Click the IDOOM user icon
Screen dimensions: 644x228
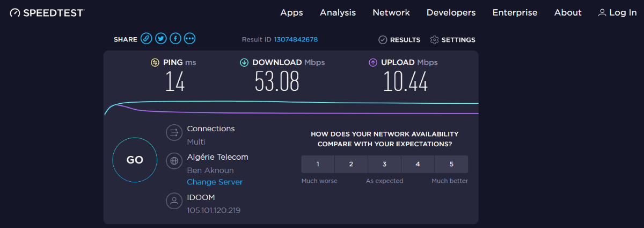tap(174, 201)
